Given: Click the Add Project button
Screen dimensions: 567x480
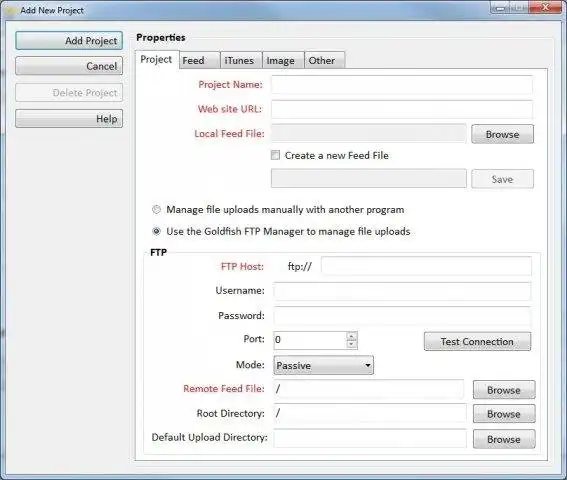Looking at the screenshot, I should click(69, 41).
